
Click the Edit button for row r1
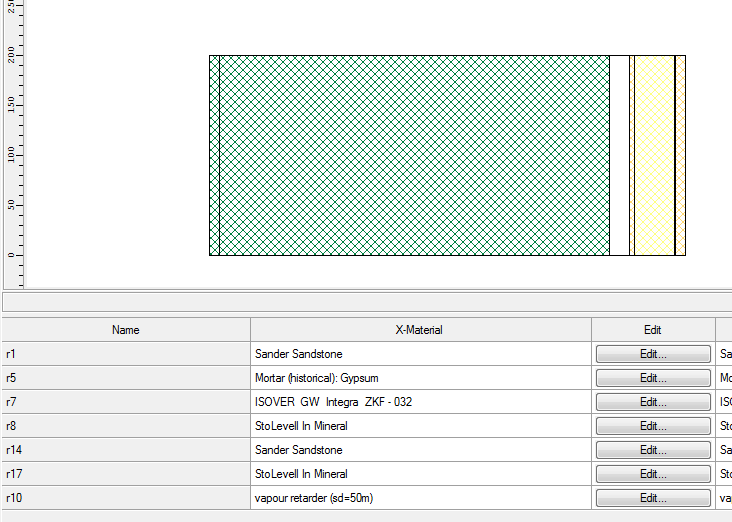[x=653, y=354]
